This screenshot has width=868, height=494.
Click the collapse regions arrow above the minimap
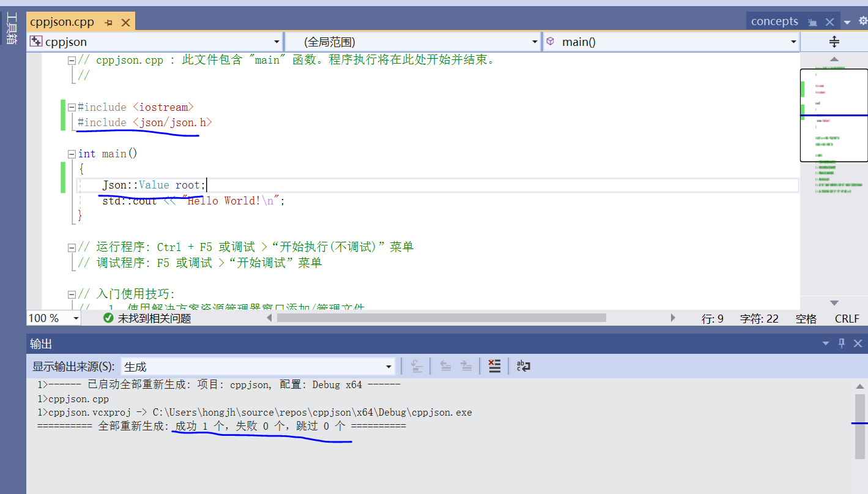[834, 59]
